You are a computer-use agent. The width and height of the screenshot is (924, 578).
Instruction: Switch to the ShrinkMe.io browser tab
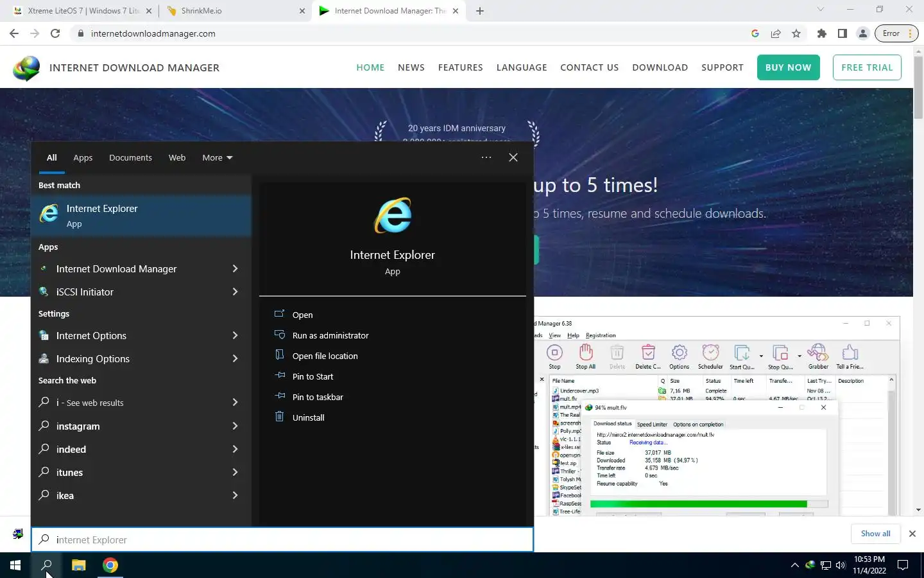tap(236, 11)
